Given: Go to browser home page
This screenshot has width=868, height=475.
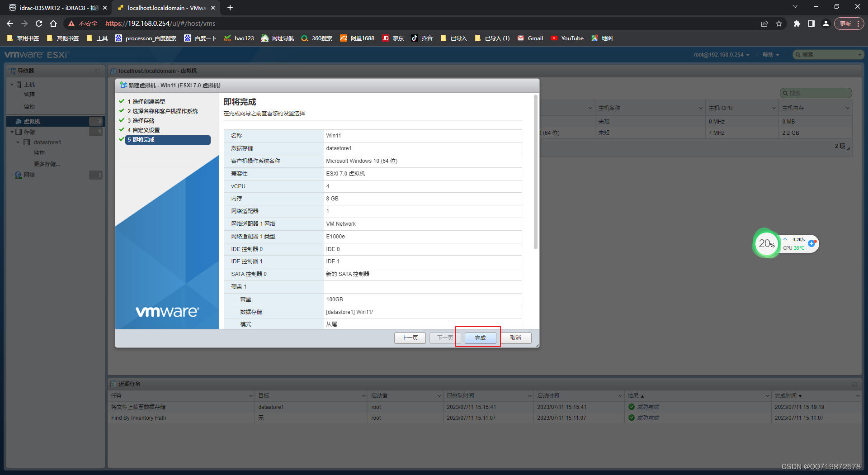Looking at the screenshot, I should click(x=53, y=24).
